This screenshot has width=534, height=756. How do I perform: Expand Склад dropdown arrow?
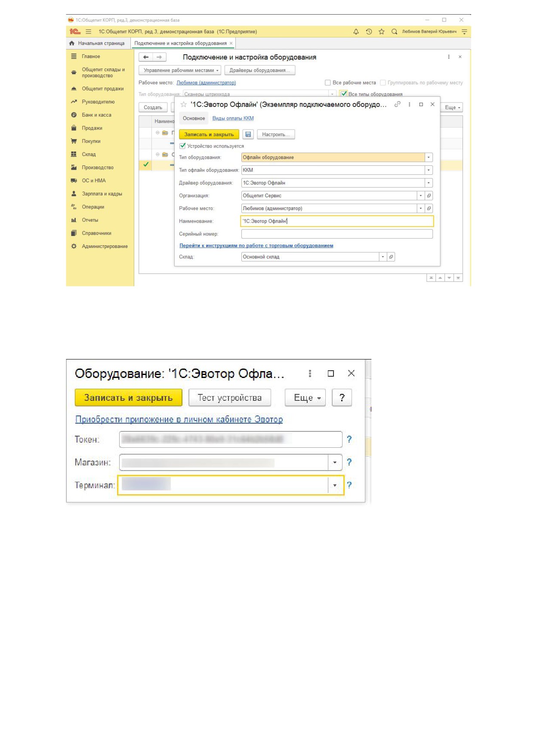383,257
